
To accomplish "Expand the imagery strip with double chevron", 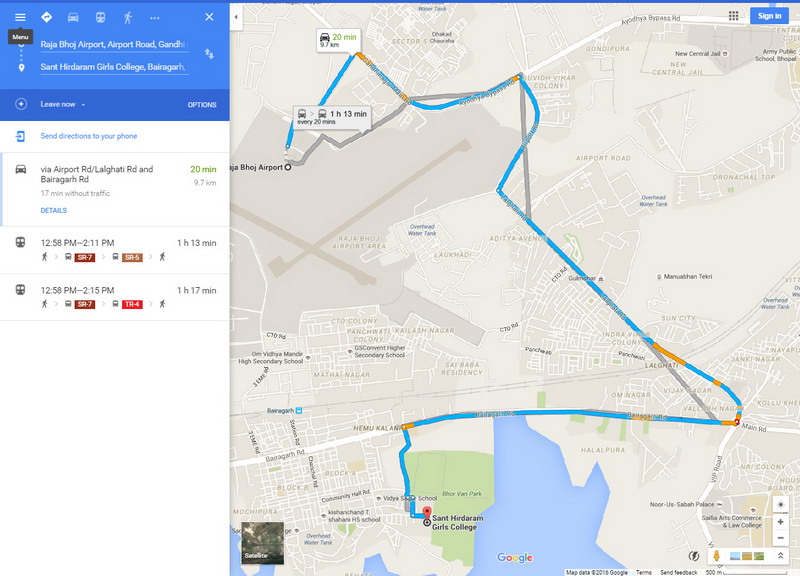I will (780, 556).
